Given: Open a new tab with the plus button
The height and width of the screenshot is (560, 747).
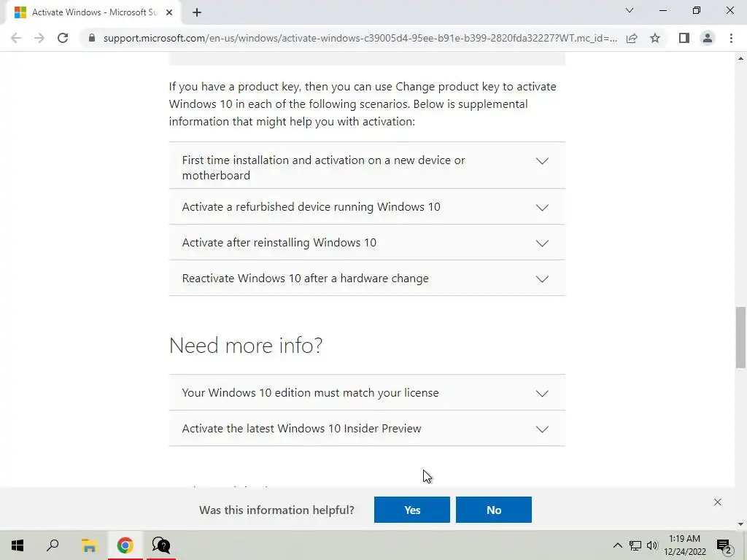Looking at the screenshot, I should click(197, 13).
